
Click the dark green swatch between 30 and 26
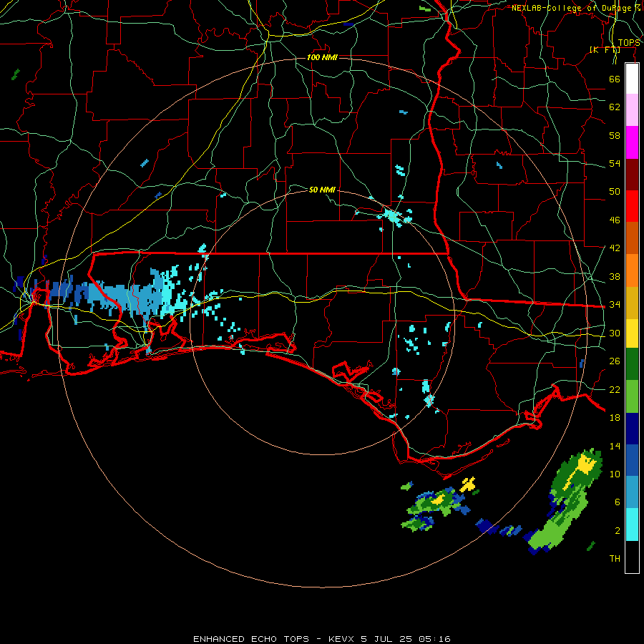[x=632, y=364]
